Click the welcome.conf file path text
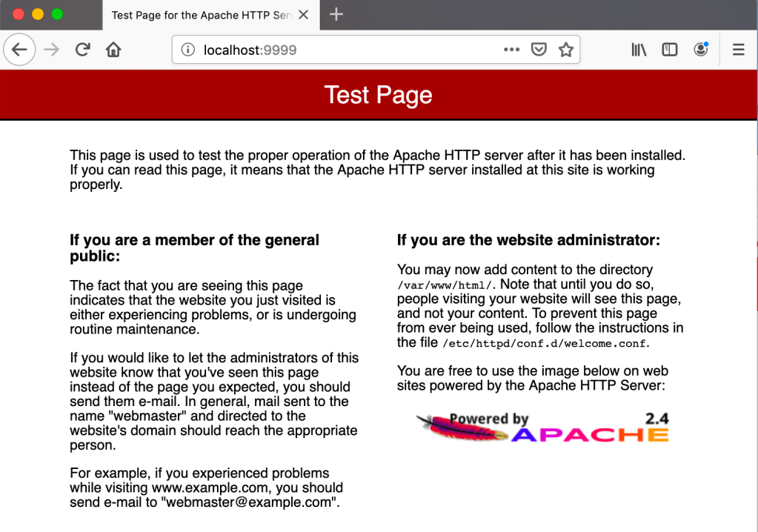 point(546,343)
